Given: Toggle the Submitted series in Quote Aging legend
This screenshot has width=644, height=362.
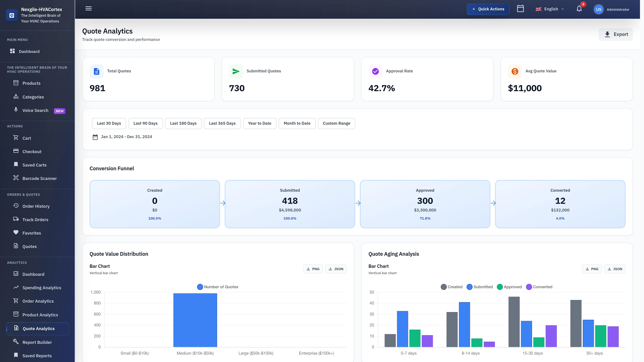Looking at the screenshot, I should click(x=479, y=287).
